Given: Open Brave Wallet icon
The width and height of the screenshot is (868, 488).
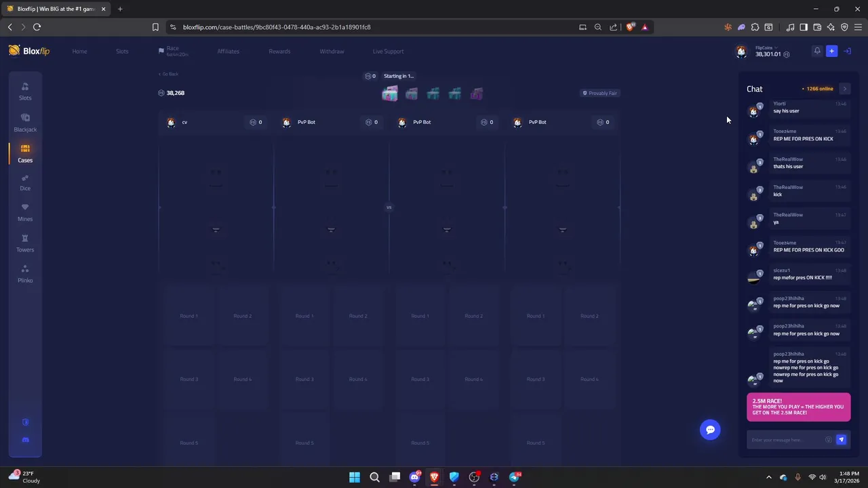Looking at the screenshot, I should (x=817, y=27).
